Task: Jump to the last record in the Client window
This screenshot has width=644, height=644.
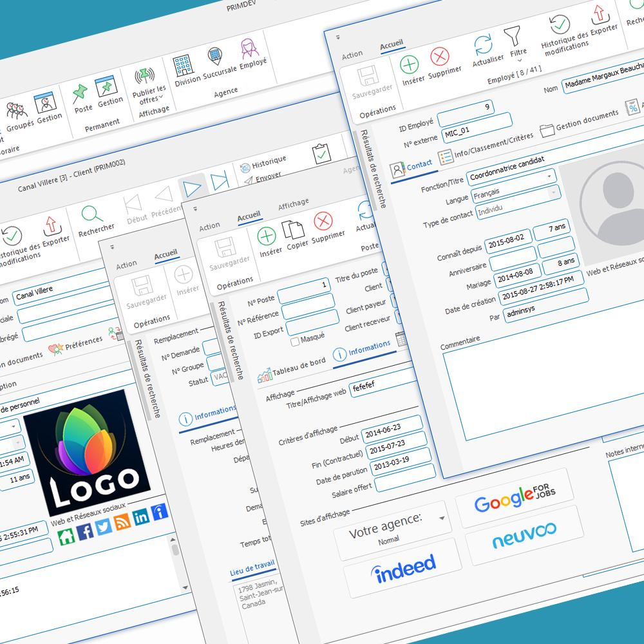Action: click(x=220, y=182)
